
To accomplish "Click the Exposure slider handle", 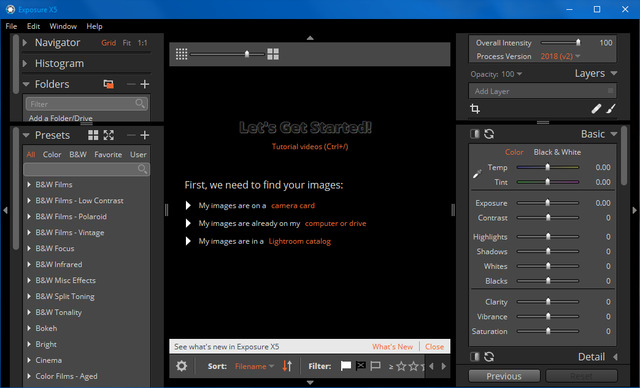I will (548, 203).
